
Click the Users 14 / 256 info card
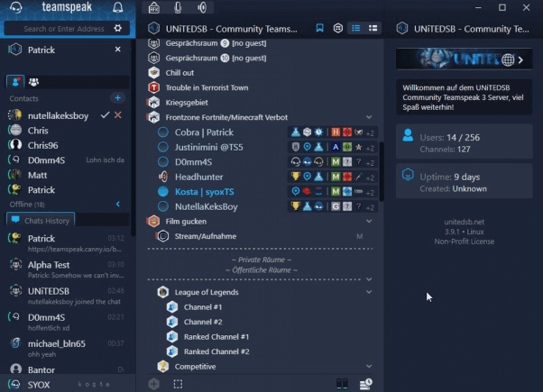pos(464,141)
